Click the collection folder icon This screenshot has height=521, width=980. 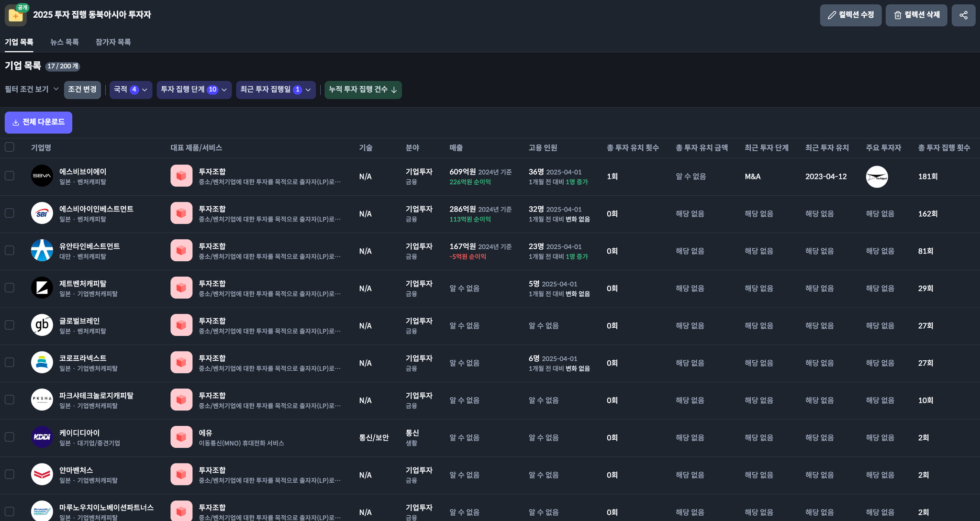15,15
